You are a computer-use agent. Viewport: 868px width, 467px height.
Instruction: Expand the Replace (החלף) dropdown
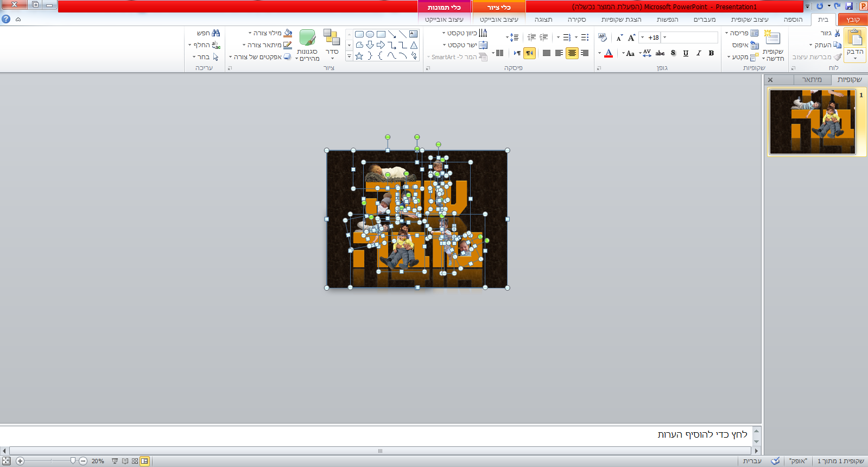(x=189, y=45)
